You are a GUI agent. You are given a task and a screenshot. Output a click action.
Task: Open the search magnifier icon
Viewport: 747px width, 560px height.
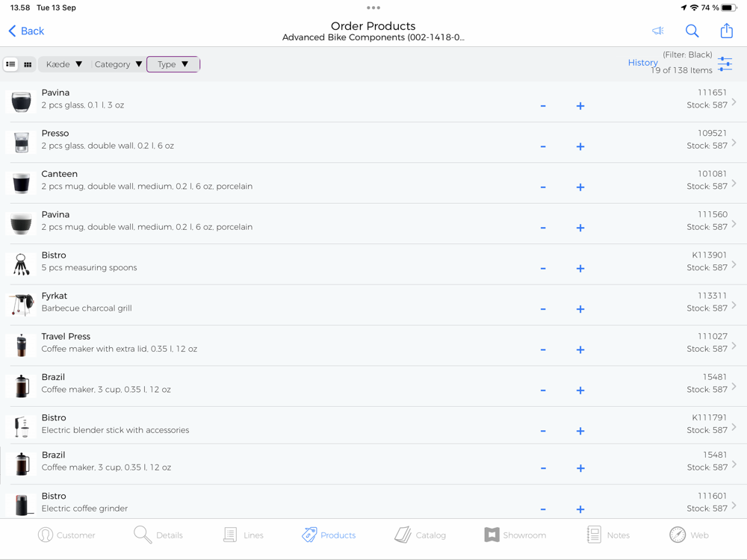(692, 31)
